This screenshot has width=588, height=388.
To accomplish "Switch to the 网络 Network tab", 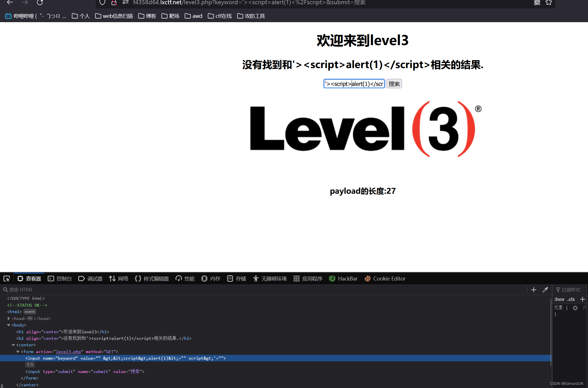I will pos(119,279).
